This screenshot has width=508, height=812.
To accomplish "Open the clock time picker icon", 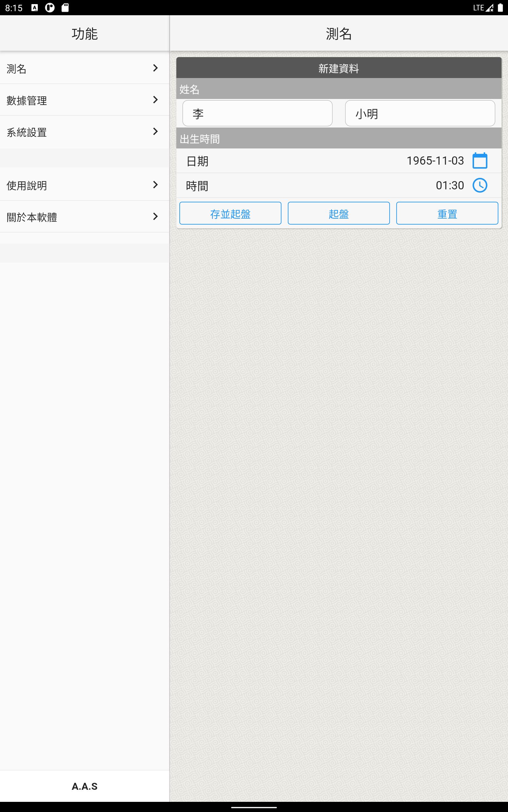I will coord(480,185).
